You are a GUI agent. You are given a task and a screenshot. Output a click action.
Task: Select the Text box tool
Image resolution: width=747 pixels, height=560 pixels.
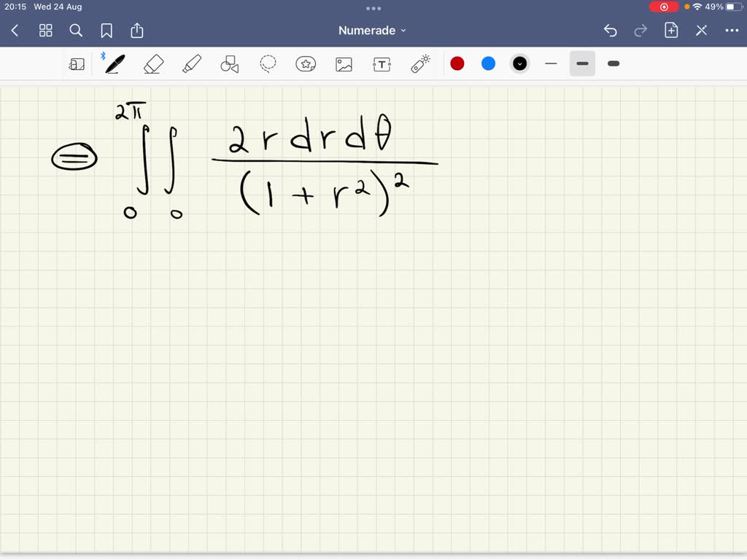(x=382, y=63)
